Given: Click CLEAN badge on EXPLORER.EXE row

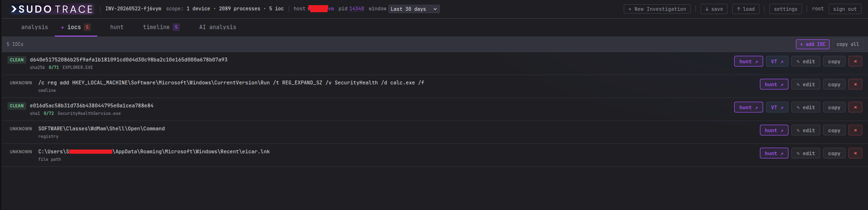Looking at the screenshot, I should pos(16,60).
